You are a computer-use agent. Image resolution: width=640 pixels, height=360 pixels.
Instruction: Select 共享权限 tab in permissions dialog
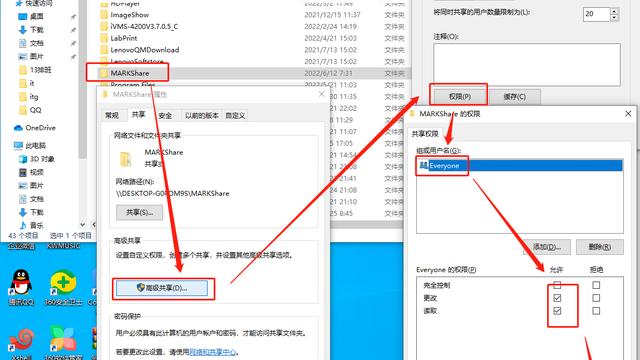pyautogui.click(x=425, y=134)
